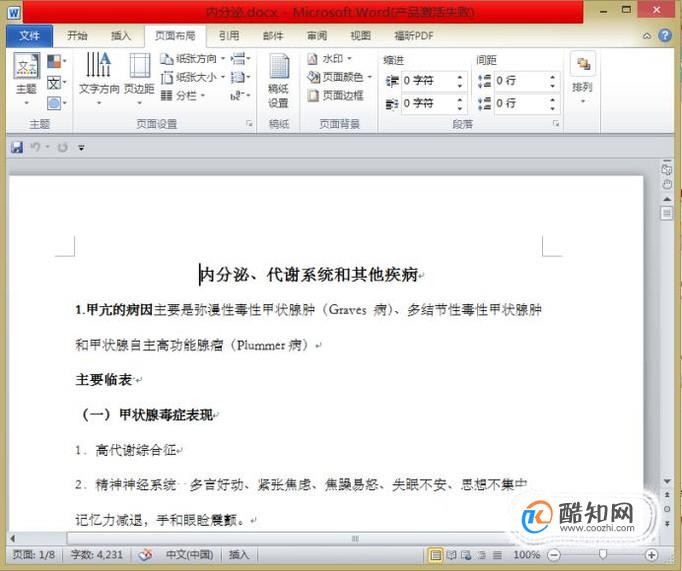Decrease right indent with down arrow
Screen dimensions: 682x571
pos(460,107)
